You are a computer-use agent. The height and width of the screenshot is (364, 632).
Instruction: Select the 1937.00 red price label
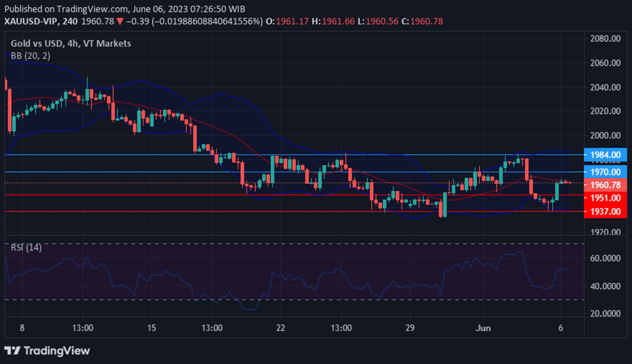(605, 211)
